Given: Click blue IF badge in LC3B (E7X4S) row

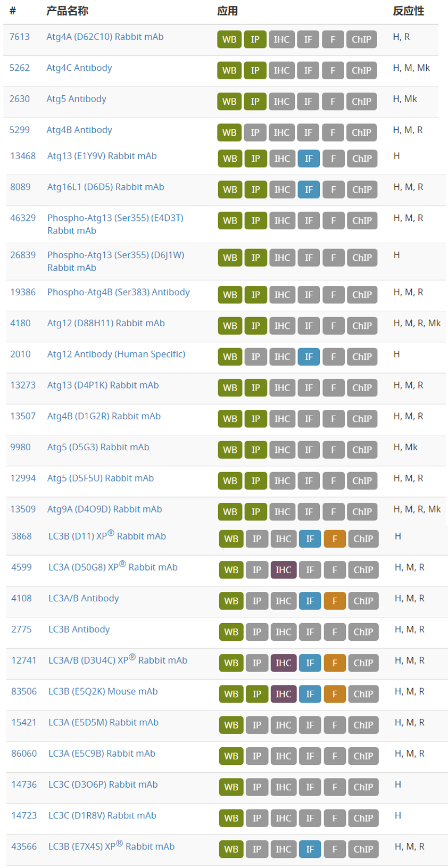Looking at the screenshot, I should pyautogui.click(x=310, y=849).
